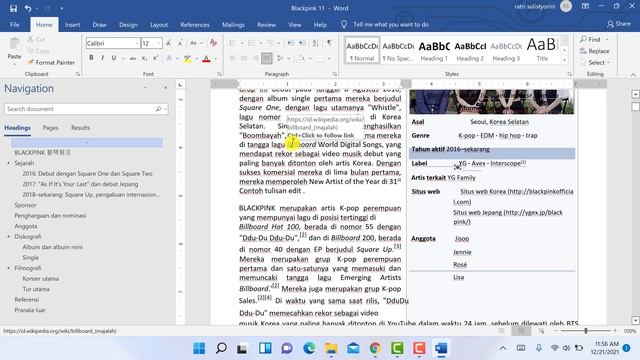The height and width of the screenshot is (360, 640).
Task: Toggle Underline formatting
Action: [x=113, y=58]
